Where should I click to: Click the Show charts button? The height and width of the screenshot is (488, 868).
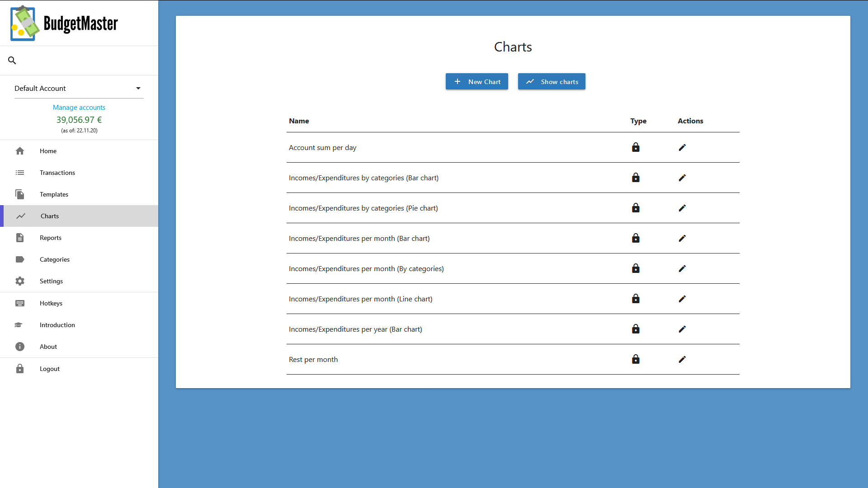click(x=552, y=82)
